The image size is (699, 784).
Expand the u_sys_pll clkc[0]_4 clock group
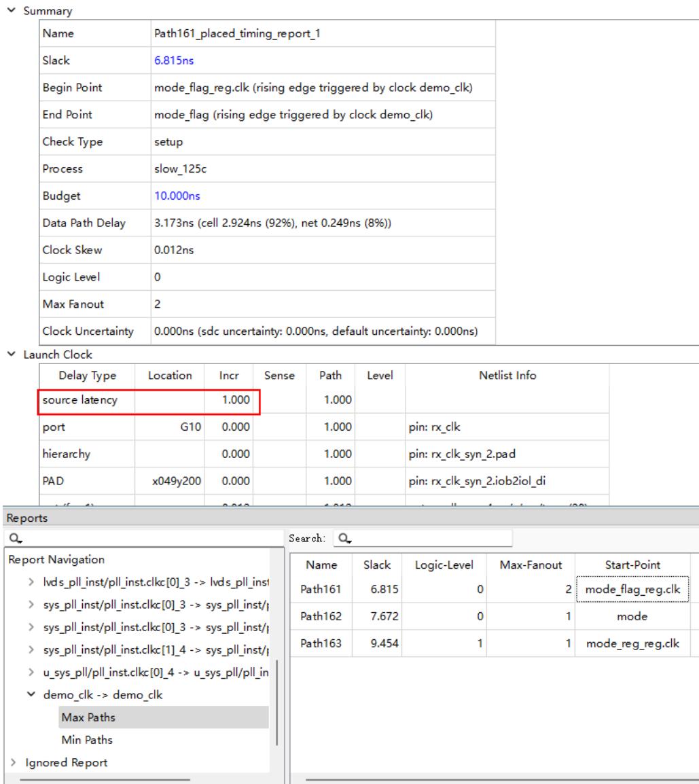31,672
